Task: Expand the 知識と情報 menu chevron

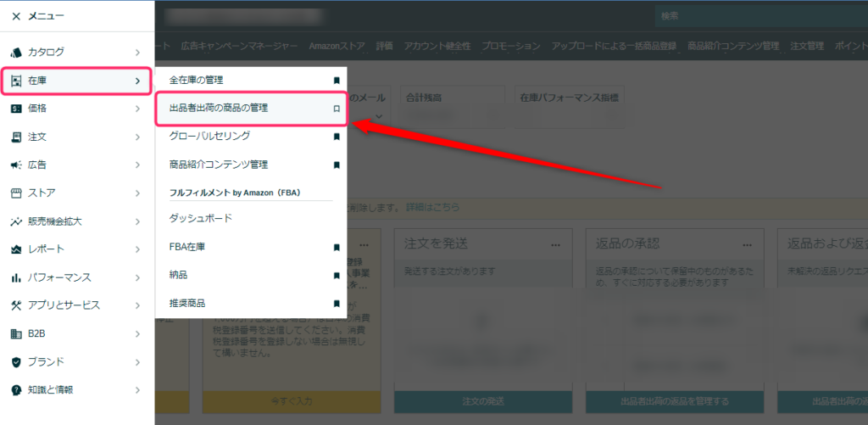Action: pos(138,390)
